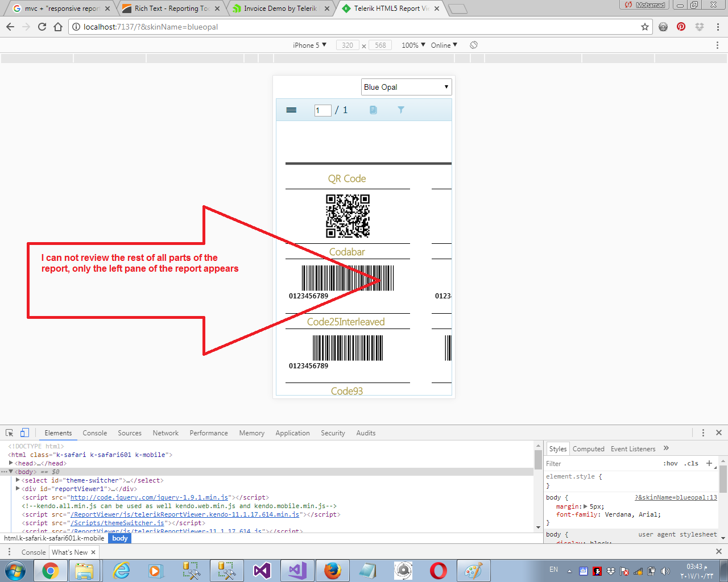Open DevTools customize menu dots
This screenshot has width=728, height=582.
[x=704, y=433]
